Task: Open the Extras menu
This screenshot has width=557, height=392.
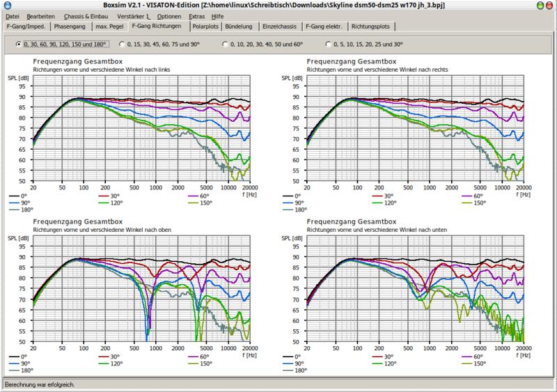Action: pos(197,15)
